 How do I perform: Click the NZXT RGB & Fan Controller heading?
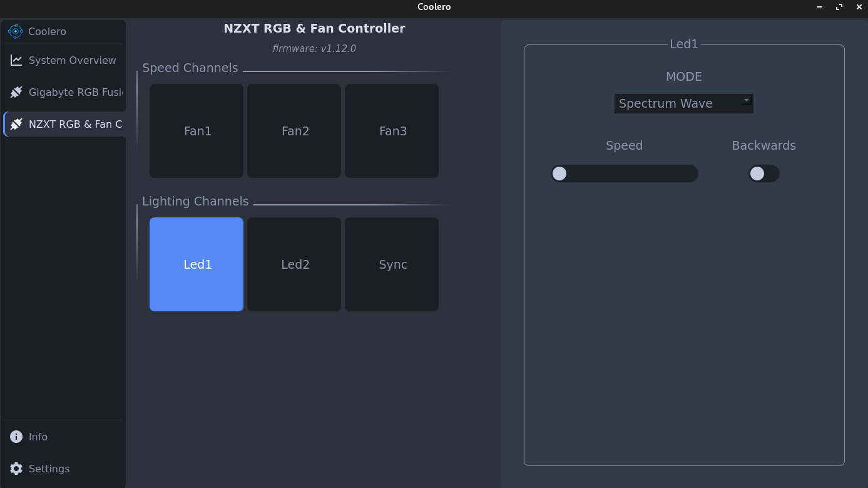(x=314, y=28)
